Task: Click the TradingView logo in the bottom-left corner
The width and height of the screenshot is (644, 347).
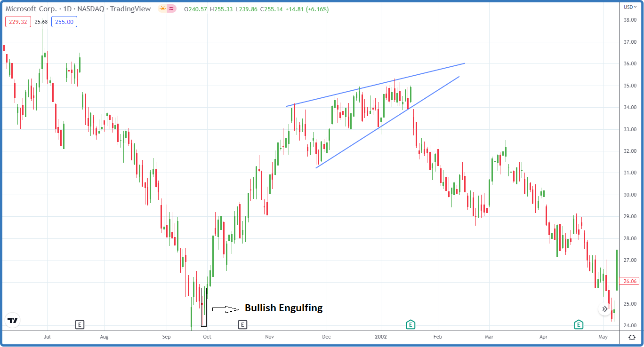Action: click(x=13, y=320)
